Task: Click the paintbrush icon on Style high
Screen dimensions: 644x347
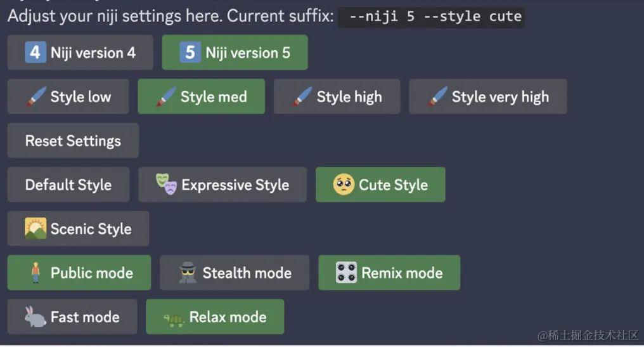Action: [302, 96]
